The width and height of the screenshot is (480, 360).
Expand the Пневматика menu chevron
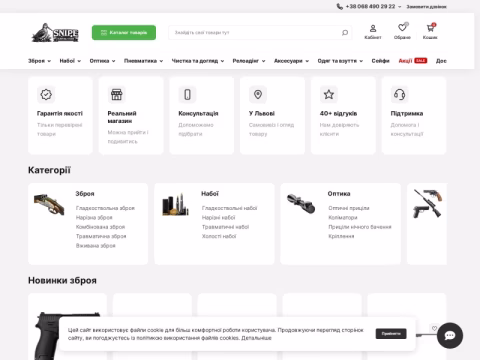coord(161,61)
